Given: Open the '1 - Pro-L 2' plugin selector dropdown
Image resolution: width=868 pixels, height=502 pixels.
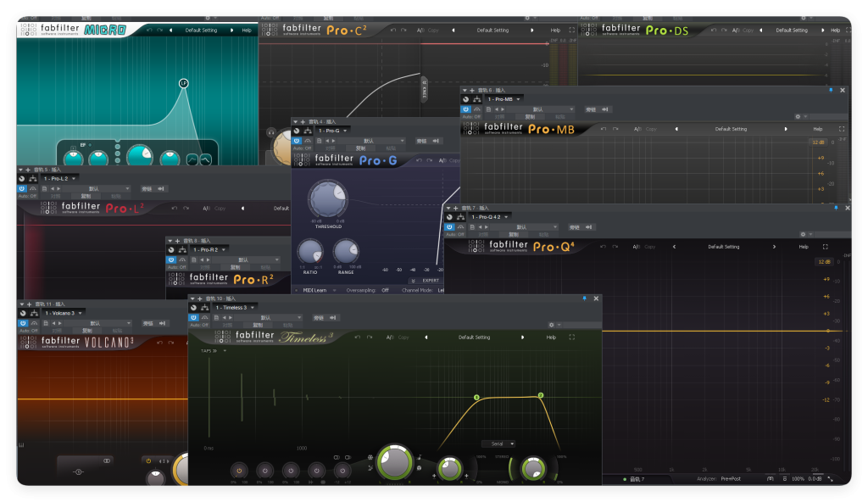Looking at the screenshot, I should tap(59, 178).
